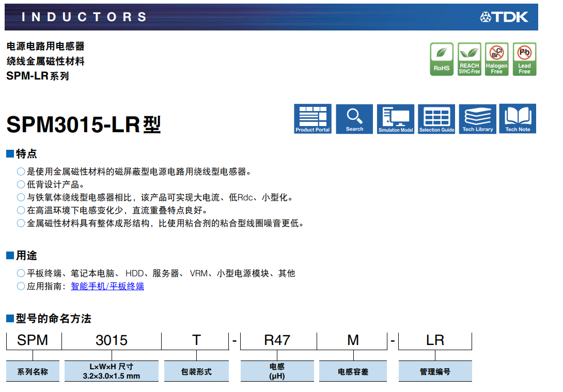The width and height of the screenshot is (563, 392).
Task: Click the 电源电路用电感器 subtitle
Action: [x=45, y=46]
